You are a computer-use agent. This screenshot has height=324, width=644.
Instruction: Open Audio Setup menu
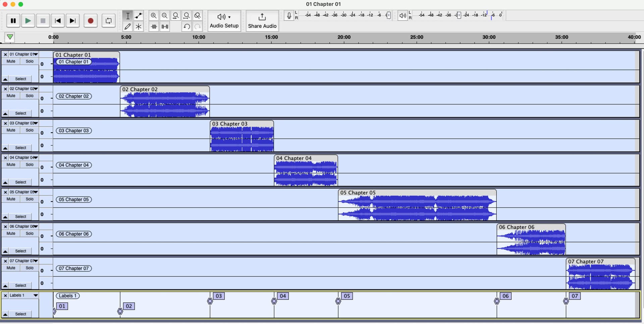tap(224, 21)
